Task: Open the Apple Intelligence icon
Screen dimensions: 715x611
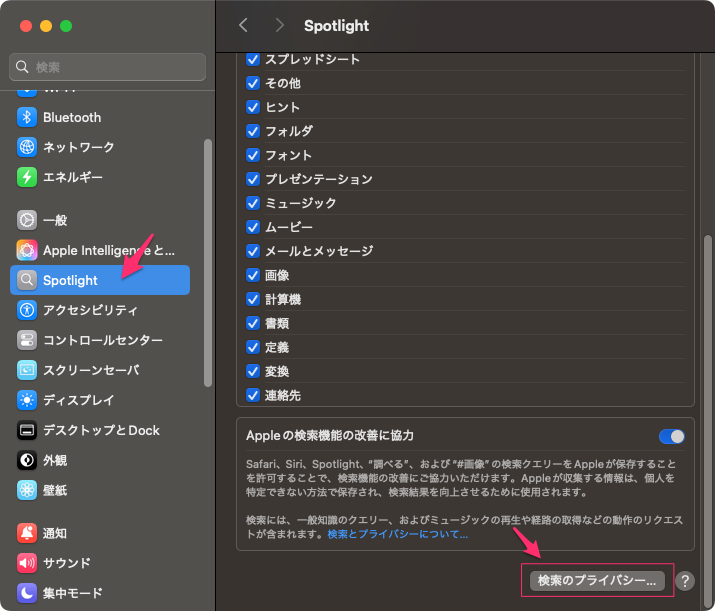Action: coord(27,250)
